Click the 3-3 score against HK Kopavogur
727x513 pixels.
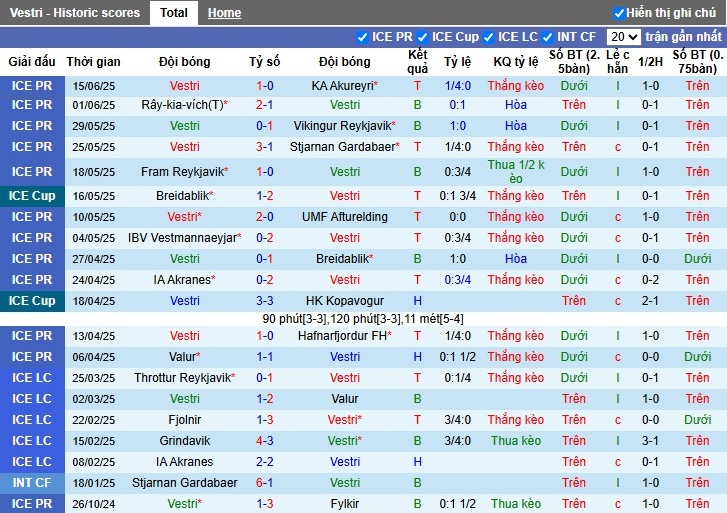(x=265, y=301)
